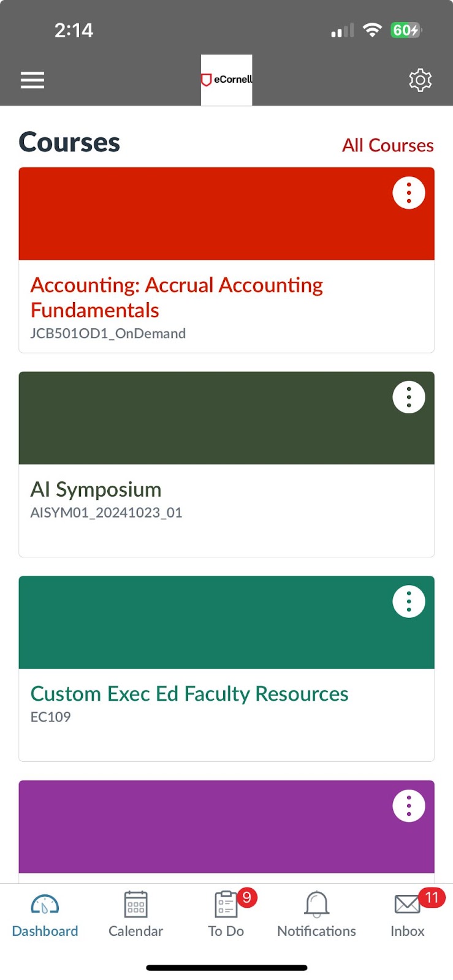Open the hamburger menu
Screen dimensions: 453x980
pos(32,80)
